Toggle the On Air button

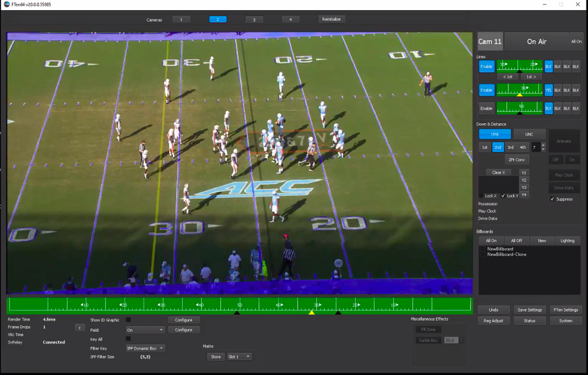[x=537, y=42]
